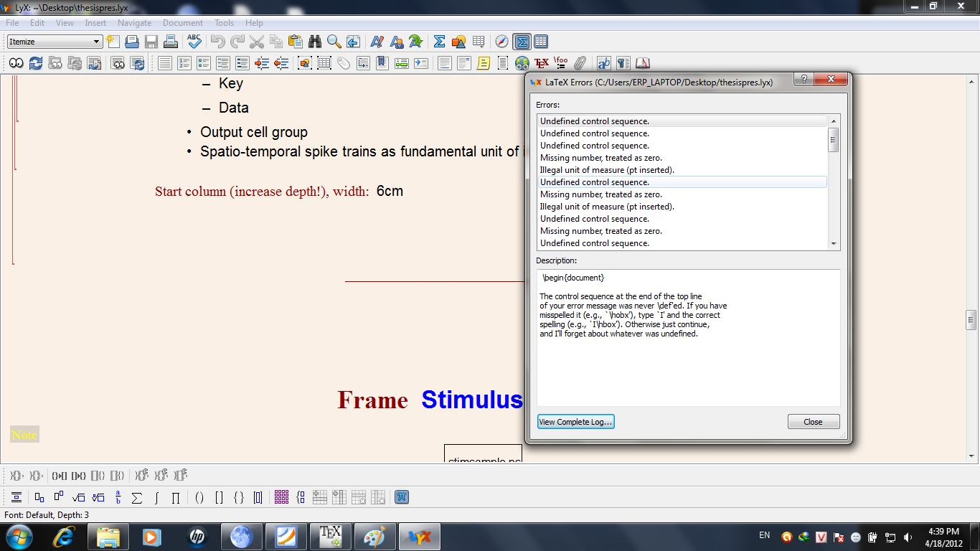980x551 pixels.
Task: Select the numbered list icon
Action: pos(184,63)
